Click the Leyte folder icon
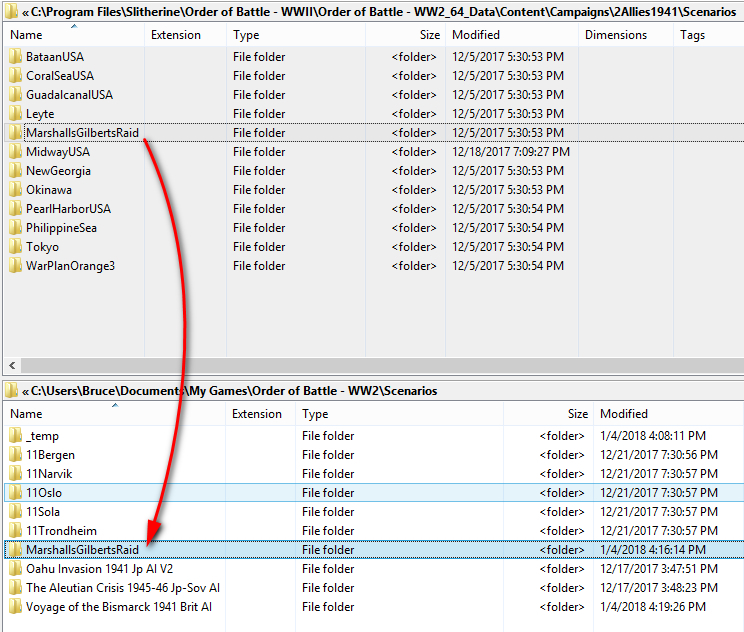744x632 pixels. pyautogui.click(x=16, y=113)
